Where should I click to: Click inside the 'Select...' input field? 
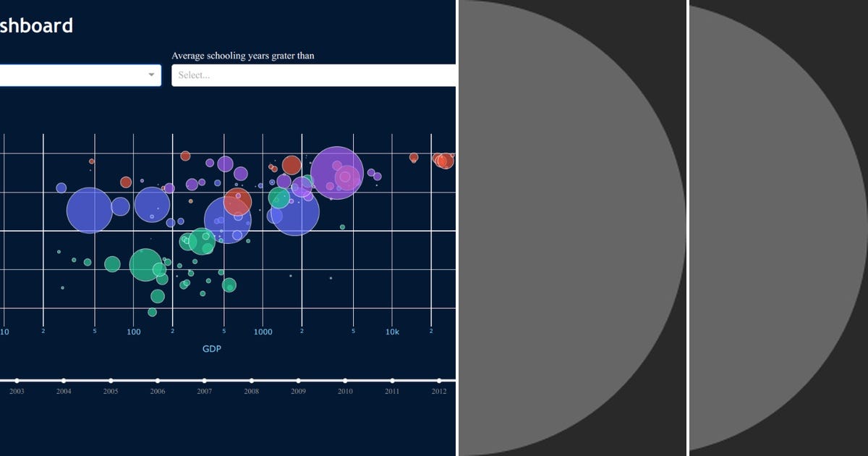click(x=217, y=75)
